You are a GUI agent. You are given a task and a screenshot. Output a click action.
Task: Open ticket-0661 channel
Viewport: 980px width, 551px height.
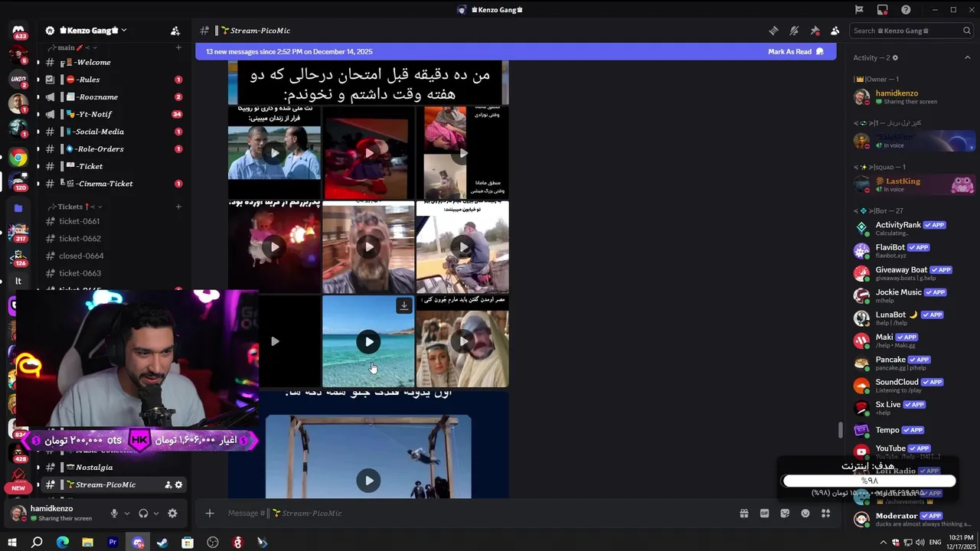111,221
